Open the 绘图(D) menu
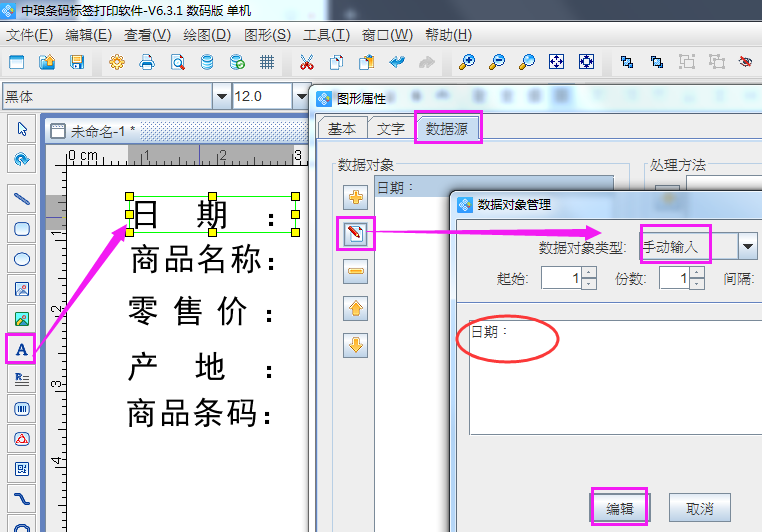This screenshot has width=762, height=532. [x=207, y=35]
